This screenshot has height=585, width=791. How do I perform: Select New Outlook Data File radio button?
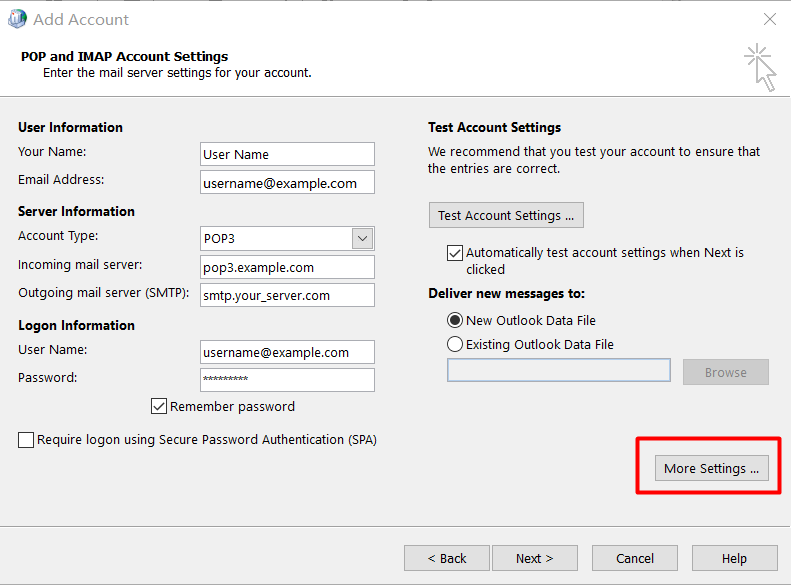[456, 321]
